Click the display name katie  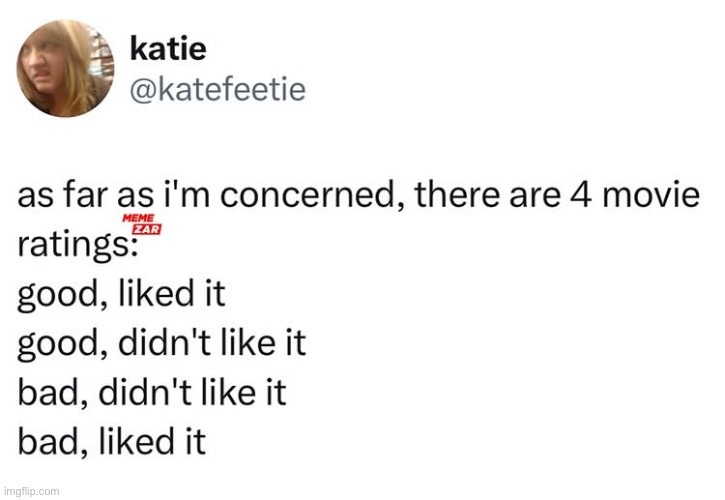(168, 49)
